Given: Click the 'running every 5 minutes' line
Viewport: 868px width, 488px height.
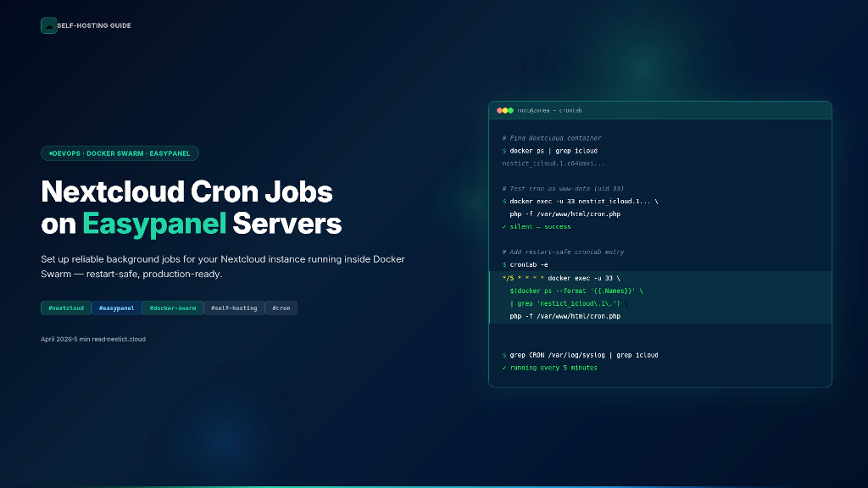Looking at the screenshot, I should coord(549,368).
